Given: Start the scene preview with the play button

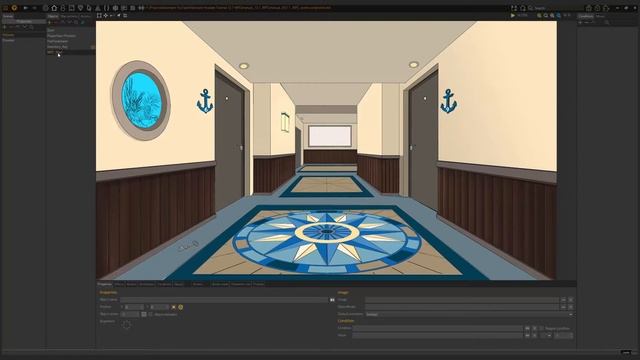Looking at the screenshot, I should 513,16.
